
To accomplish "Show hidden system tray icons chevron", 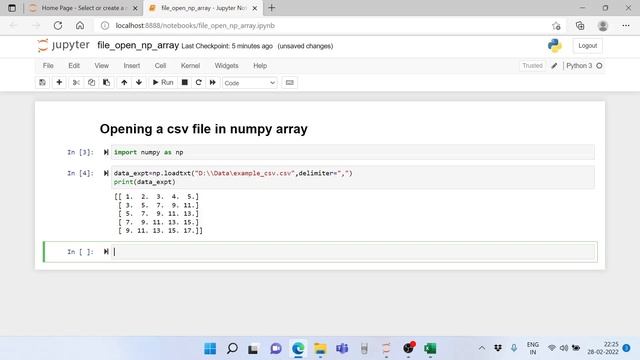I will click(x=482, y=348).
